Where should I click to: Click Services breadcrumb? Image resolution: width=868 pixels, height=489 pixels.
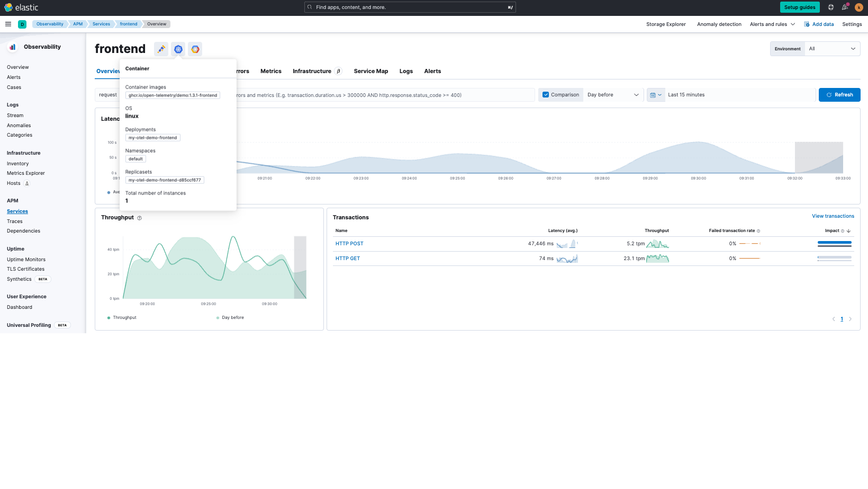point(101,24)
